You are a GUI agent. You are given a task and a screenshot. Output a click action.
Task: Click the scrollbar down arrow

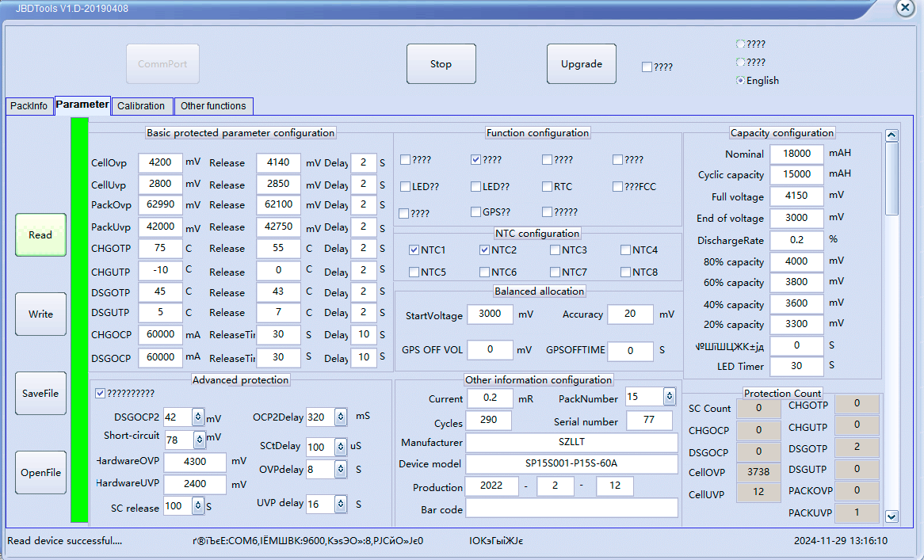point(892,516)
